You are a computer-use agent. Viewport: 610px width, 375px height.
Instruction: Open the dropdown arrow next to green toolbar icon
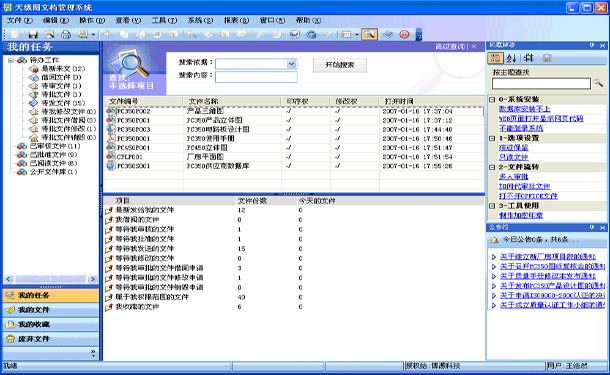pos(93,35)
